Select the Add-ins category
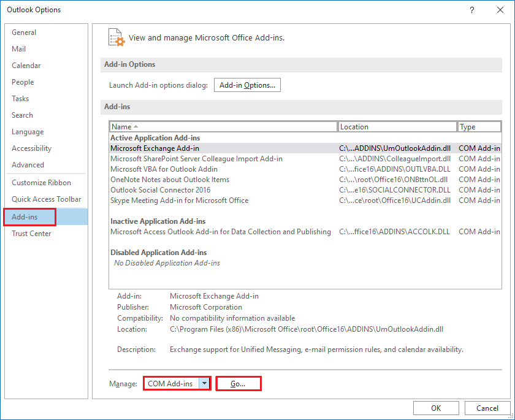 pyautogui.click(x=46, y=216)
